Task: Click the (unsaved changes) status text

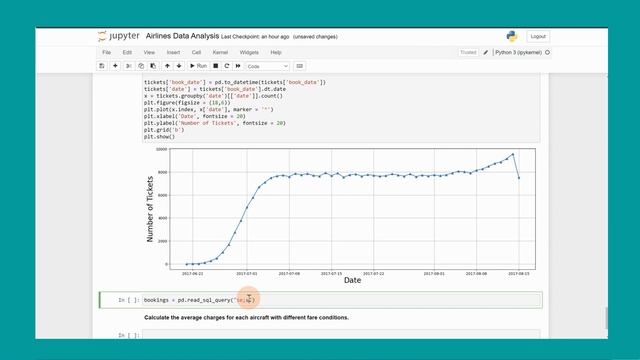Action: pos(315,37)
